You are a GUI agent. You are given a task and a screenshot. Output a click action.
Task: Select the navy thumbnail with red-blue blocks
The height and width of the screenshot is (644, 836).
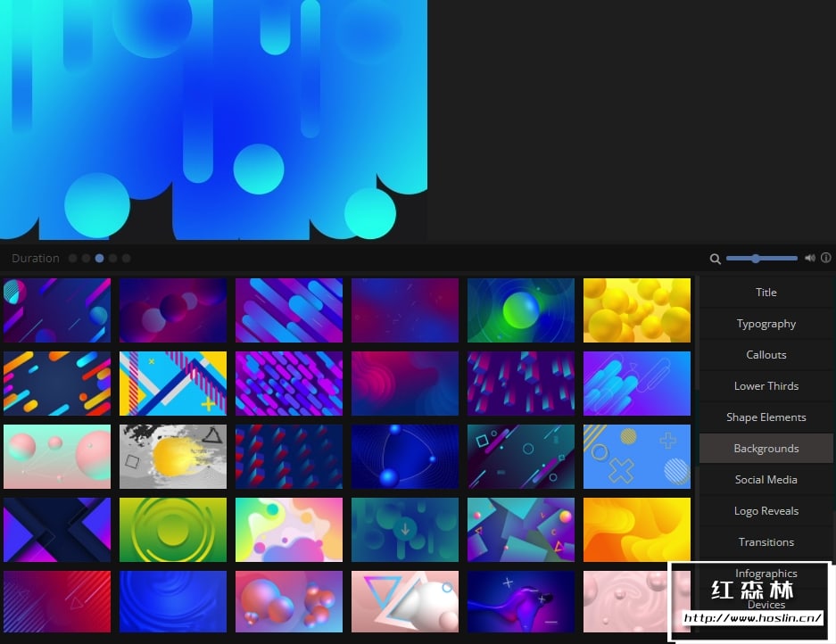pyautogui.click(x=289, y=457)
